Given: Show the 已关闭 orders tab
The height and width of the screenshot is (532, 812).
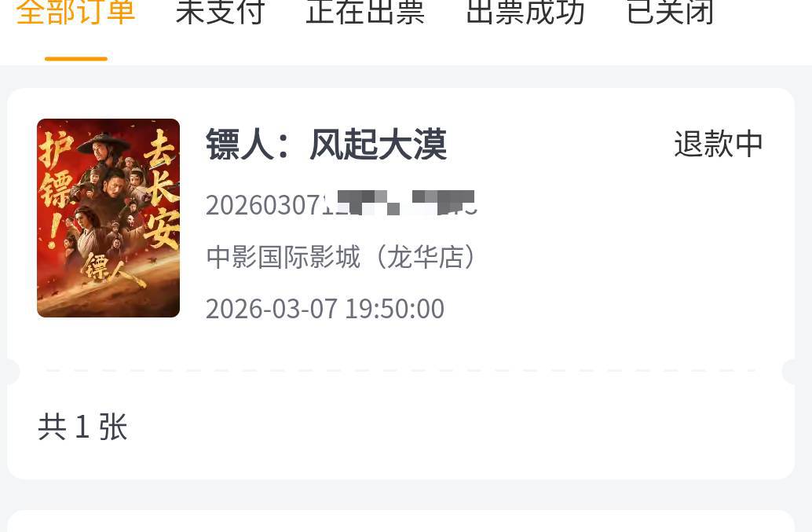Looking at the screenshot, I should [670, 13].
